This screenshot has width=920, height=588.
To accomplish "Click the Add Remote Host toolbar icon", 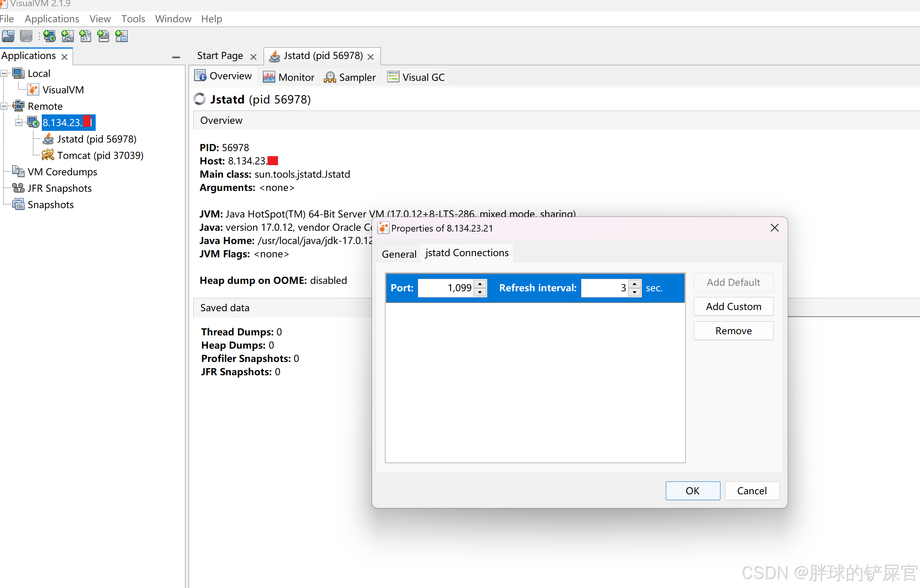I will click(49, 36).
